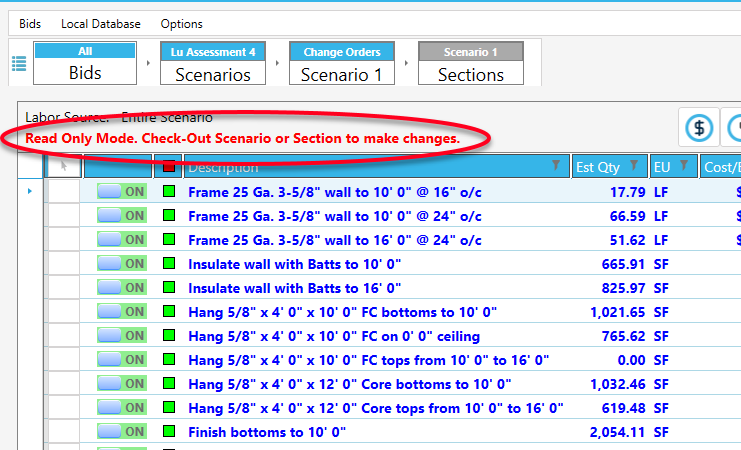Open the Local Database menu
This screenshot has height=450, width=741.
point(100,23)
